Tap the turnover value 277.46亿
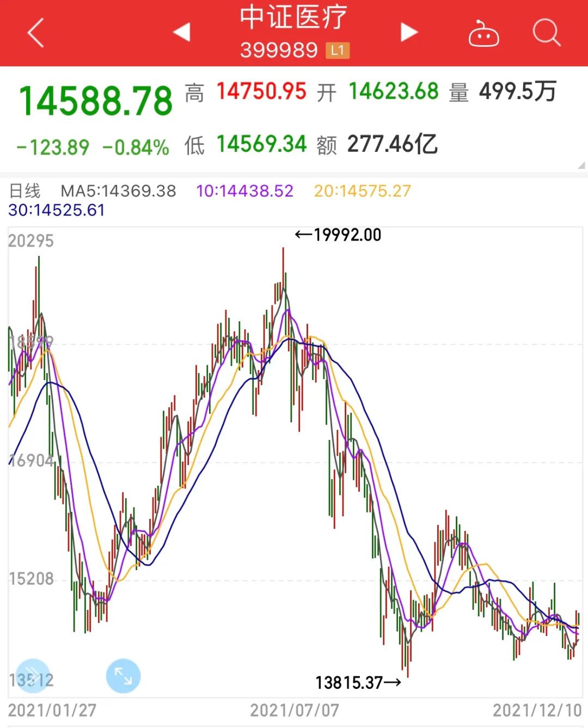Screen dimensions: 588x728 [x=393, y=144]
